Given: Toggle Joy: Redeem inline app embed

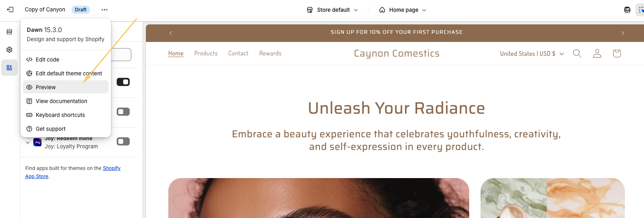Looking at the screenshot, I should pos(123,141).
